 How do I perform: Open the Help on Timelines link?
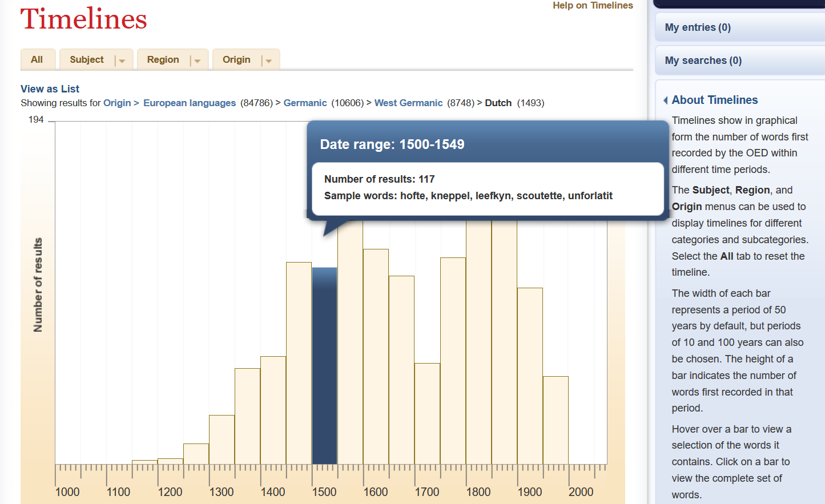(x=592, y=6)
